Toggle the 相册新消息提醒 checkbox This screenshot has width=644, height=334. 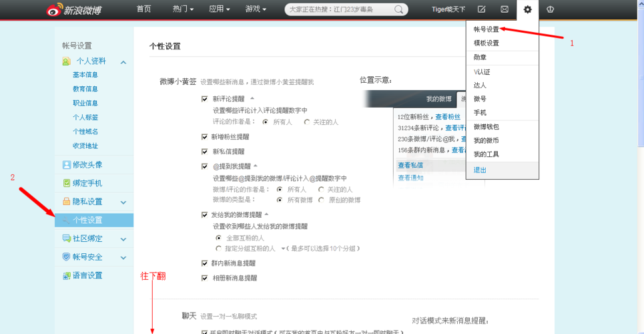[204, 278]
